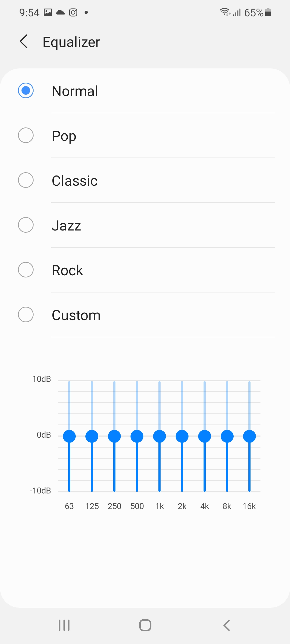The height and width of the screenshot is (644, 290).
Task: Tap the Instagram notification icon
Action: pyautogui.click(x=73, y=12)
